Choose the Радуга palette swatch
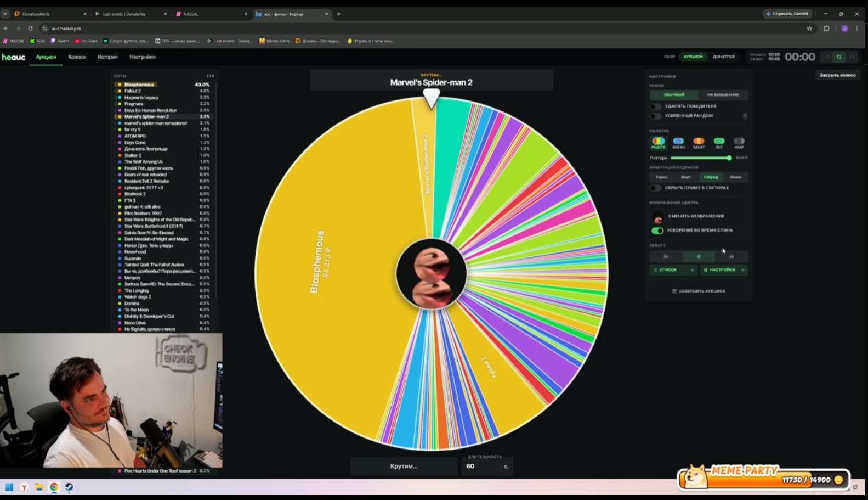The height and width of the screenshot is (500, 868). [659, 143]
